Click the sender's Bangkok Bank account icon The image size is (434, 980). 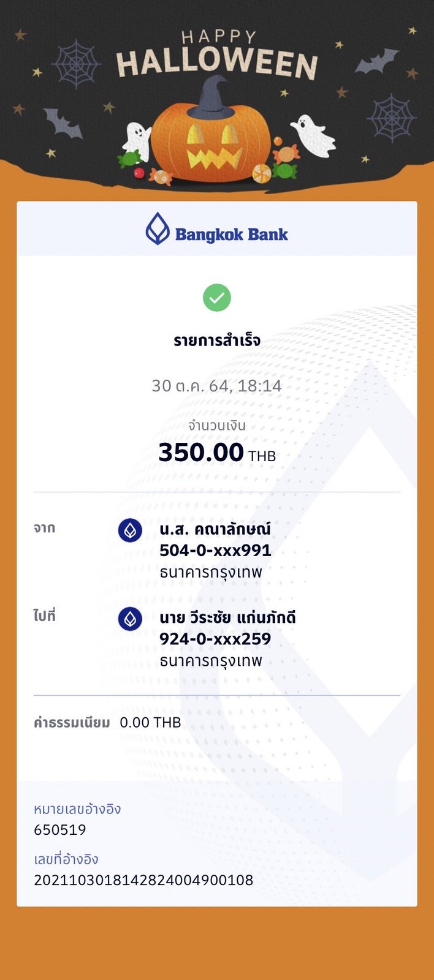click(x=130, y=530)
